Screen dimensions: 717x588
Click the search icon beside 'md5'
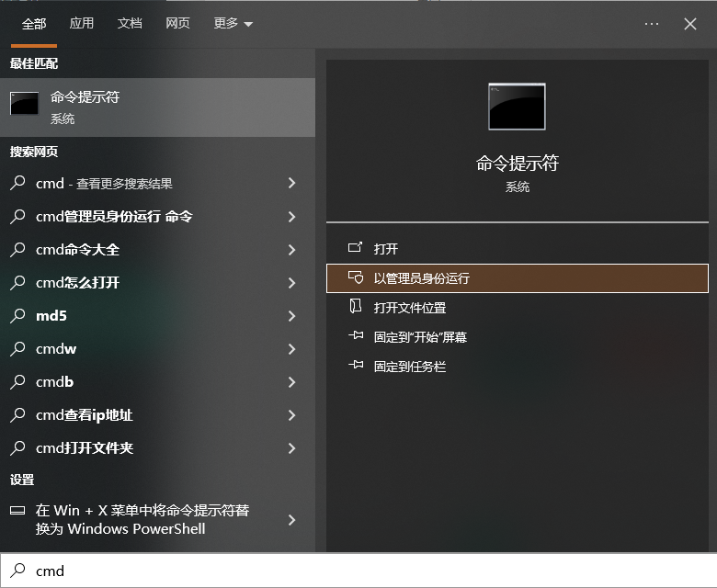point(17,315)
